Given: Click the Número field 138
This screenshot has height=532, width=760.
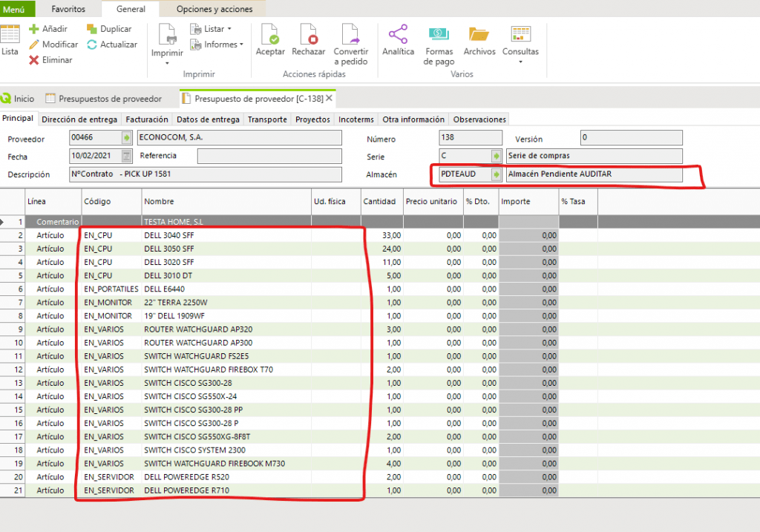Looking at the screenshot, I should (x=471, y=137).
